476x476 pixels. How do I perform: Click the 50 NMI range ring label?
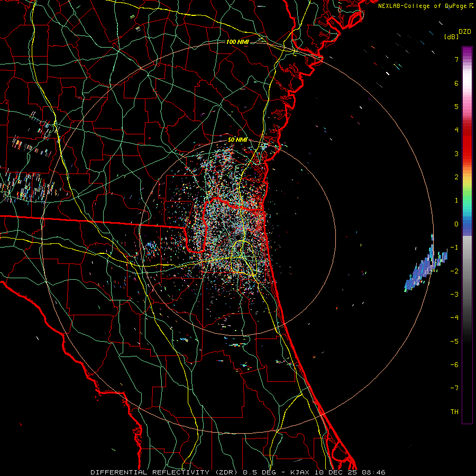click(237, 140)
